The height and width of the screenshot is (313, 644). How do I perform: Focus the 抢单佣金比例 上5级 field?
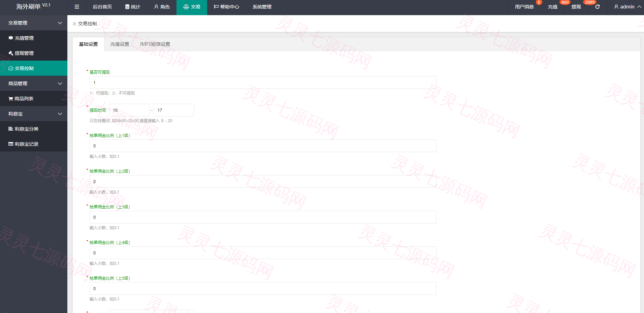[263, 288]
